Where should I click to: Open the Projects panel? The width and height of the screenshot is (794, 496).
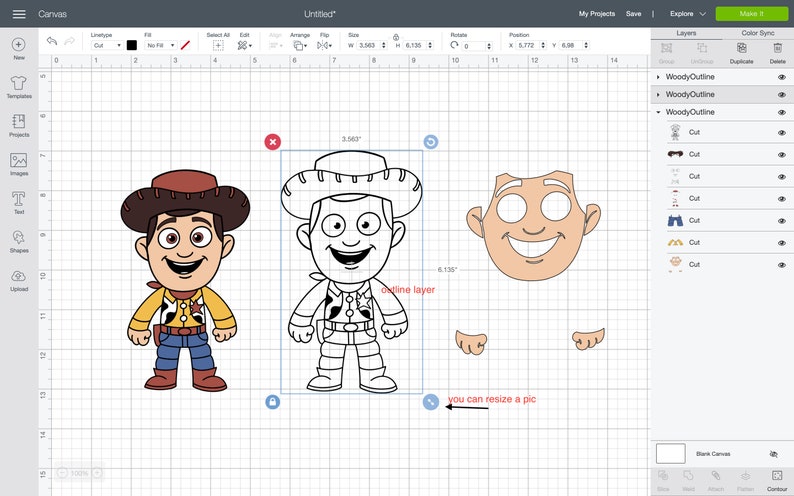click(19, 126)
